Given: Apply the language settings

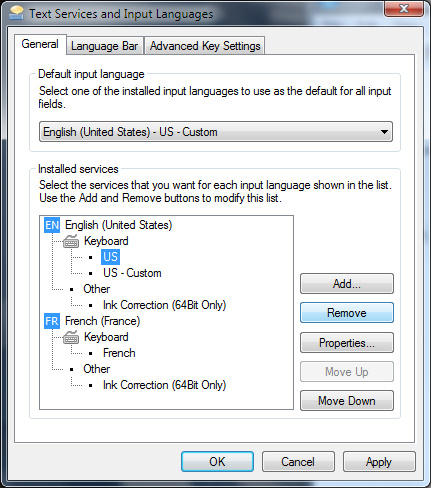Looking at the screenshot, I should pos(379,462).
